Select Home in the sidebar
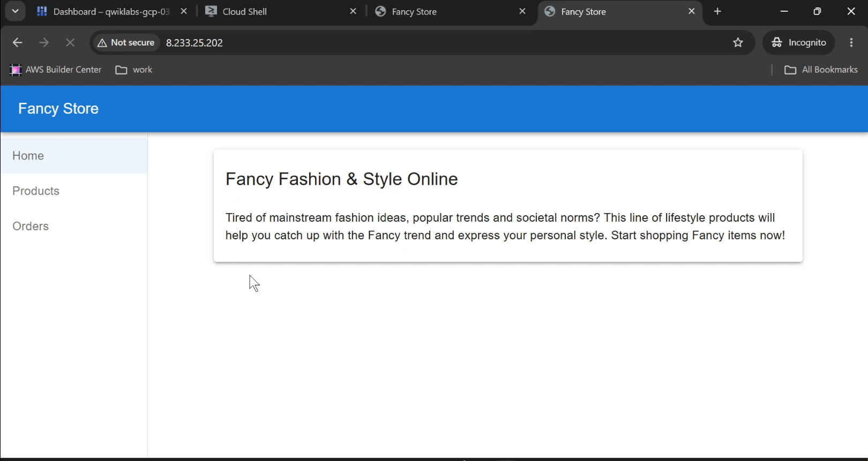Image resolution: width=868 pixels, height=461 pixels. (x=74, y=156)
